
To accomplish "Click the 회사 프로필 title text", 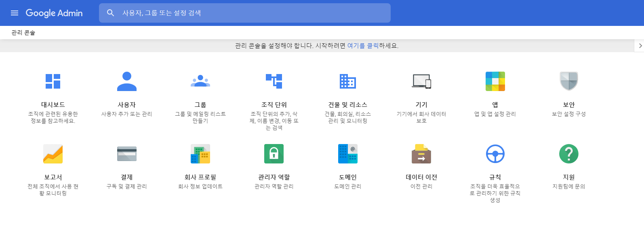I will [200, 177].
